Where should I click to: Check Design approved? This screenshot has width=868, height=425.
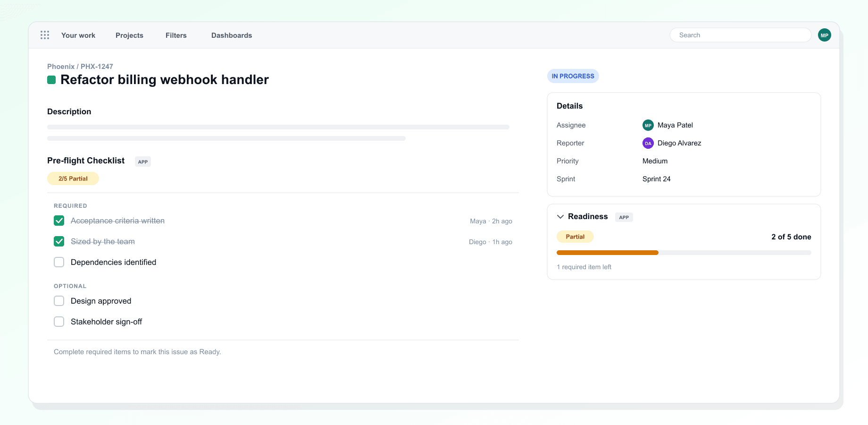pos(59,301)
